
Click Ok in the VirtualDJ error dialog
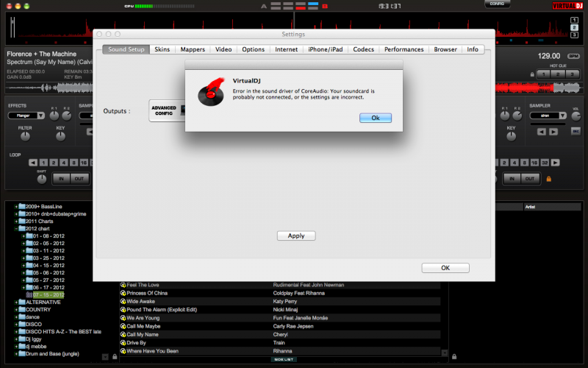(376, 118)
